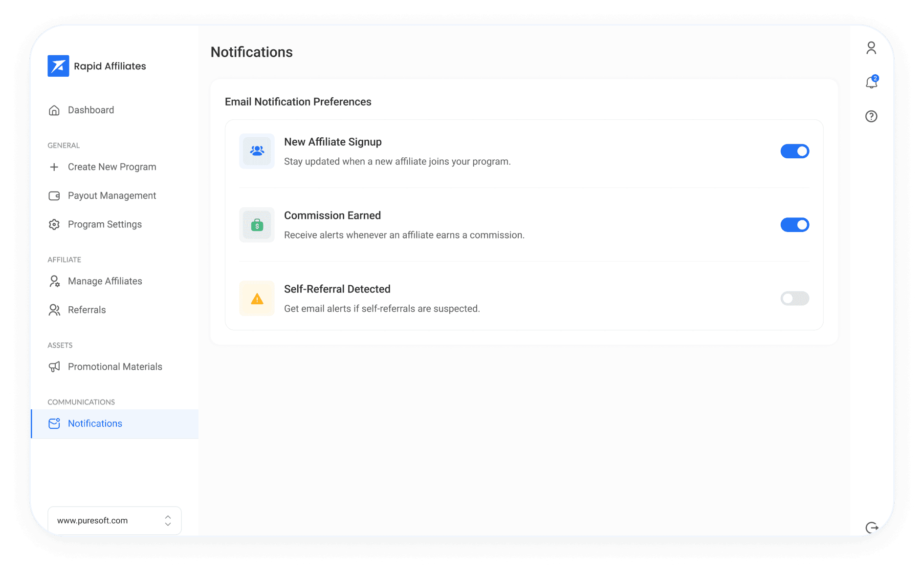The height and width of the screenshot is (572, 924).
Task: Click the Referrals people icon
Action: 54,310
